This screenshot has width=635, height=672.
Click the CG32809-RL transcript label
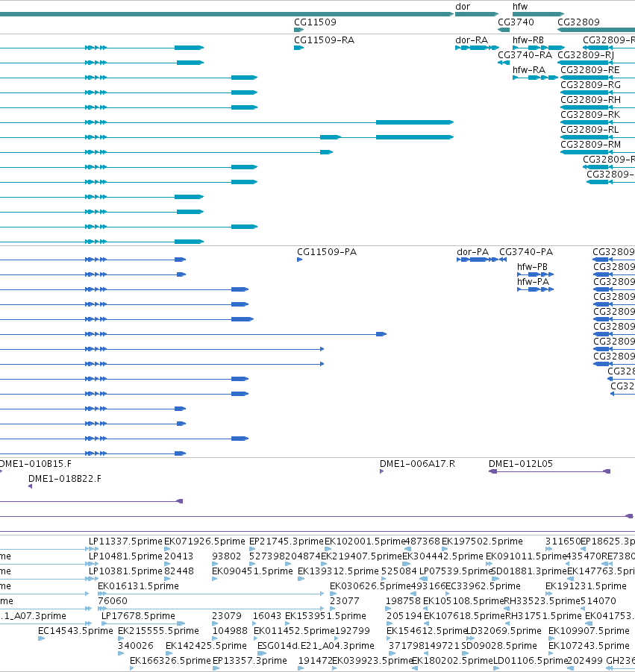coord(589,130)
